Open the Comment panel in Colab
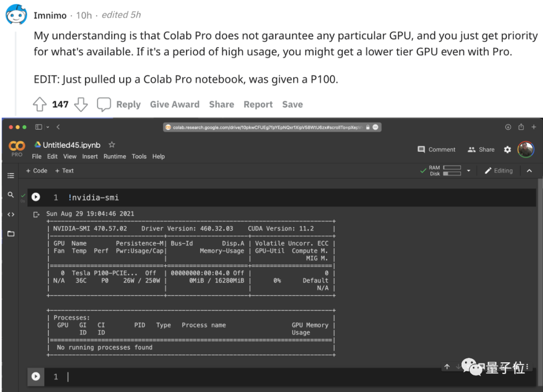543x392 pixels. tap(436, 149)
